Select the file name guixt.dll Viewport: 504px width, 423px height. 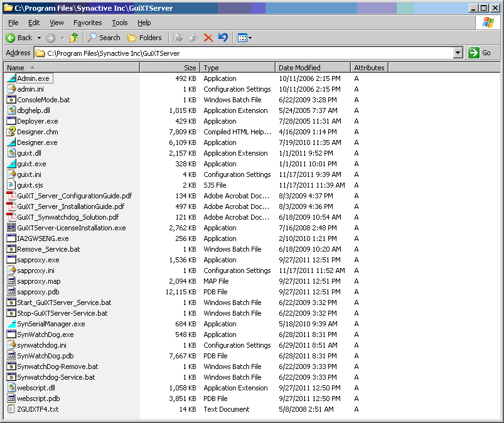(29, 153)
